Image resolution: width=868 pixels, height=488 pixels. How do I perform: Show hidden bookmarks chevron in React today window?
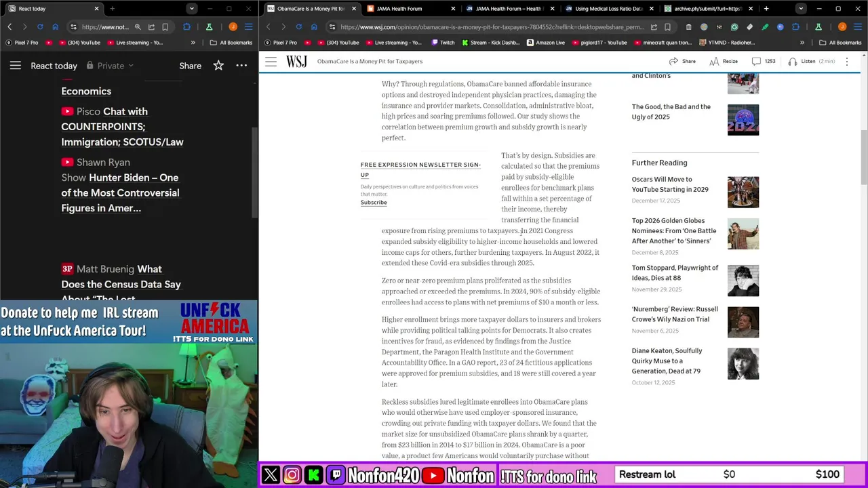193,42
